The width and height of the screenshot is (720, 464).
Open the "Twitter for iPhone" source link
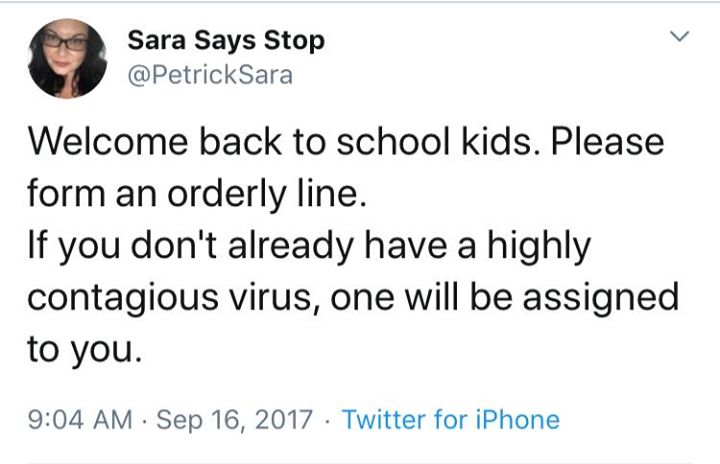click(x=450, y=419)
